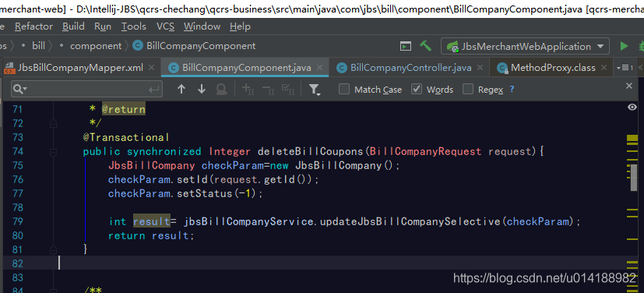Enable the Regex checkbox

pos(468,89)
